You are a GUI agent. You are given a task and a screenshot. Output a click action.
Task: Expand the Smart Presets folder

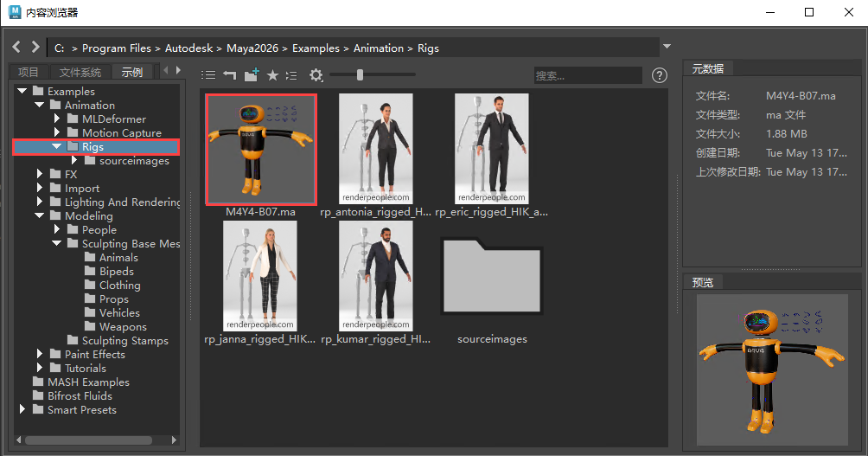pyautogui.click(x=22, y=409)
